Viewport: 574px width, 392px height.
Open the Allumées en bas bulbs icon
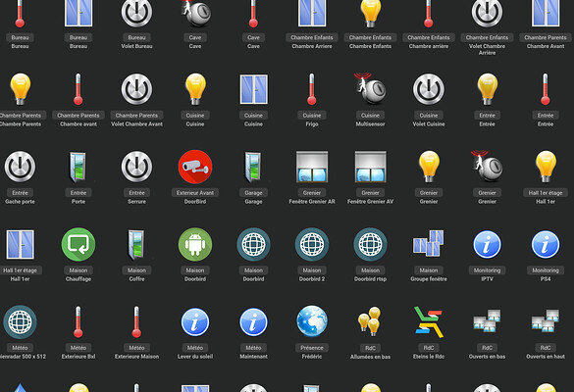tap(370, 321)
